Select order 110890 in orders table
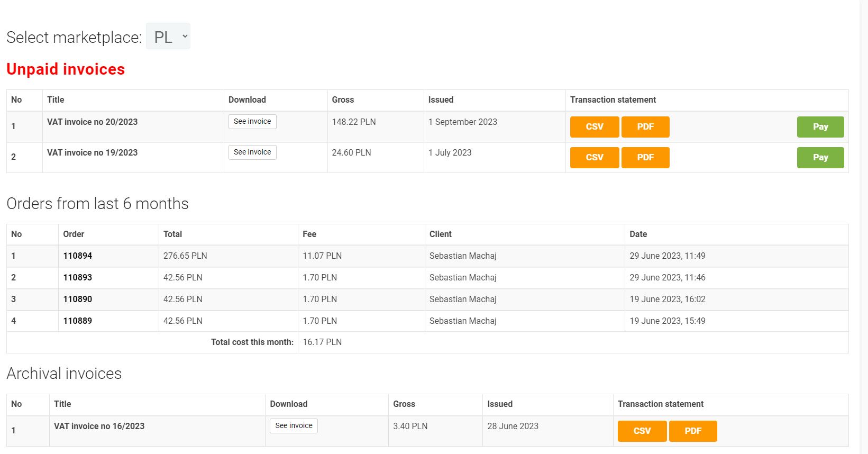 point(78,299)
